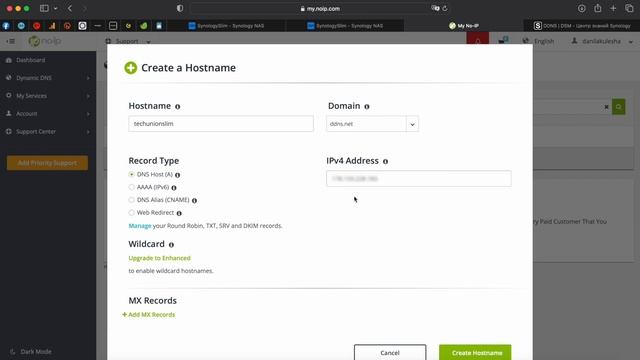Focus the Hostname input field
The height and width of the screenshot is (360, 640).
(221, 124)
